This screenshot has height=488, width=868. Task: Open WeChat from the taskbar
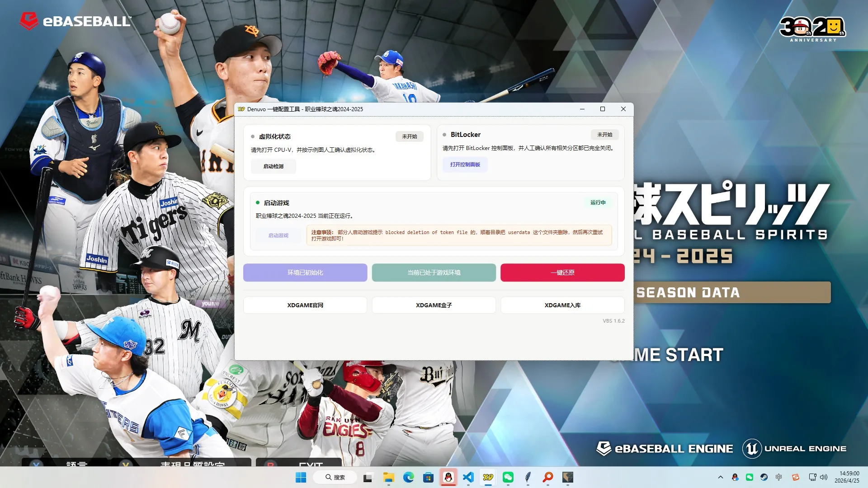tap(508, 477)
